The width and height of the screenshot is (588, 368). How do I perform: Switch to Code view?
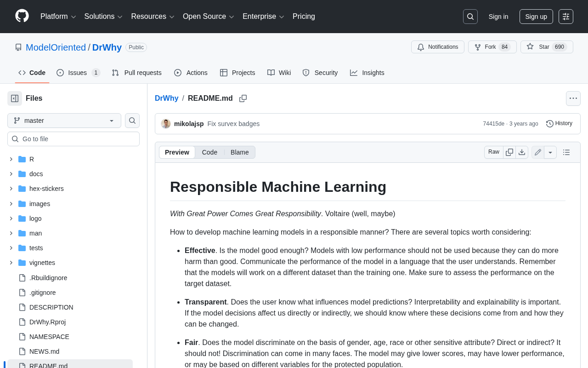coord(209,152)
